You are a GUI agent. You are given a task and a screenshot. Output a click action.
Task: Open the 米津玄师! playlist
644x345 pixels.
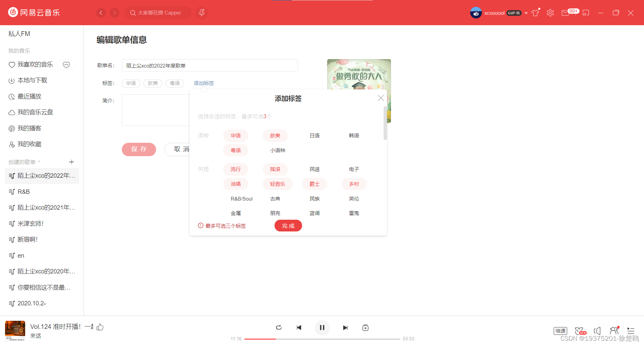[x=42, y=224]
